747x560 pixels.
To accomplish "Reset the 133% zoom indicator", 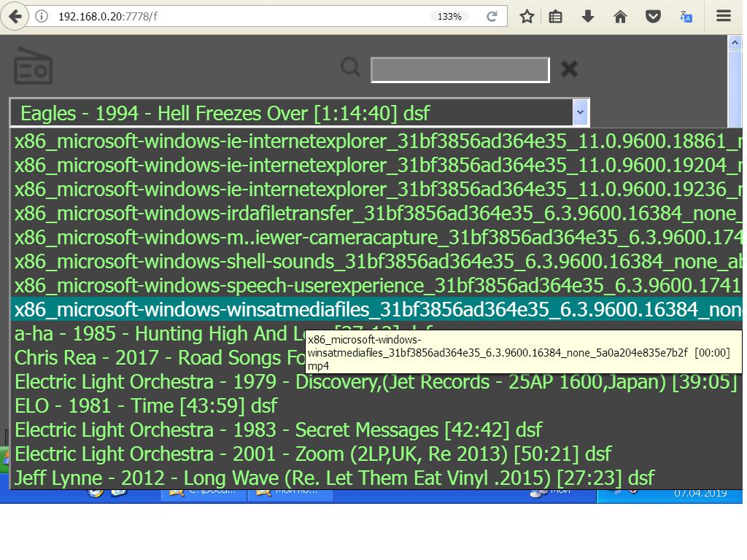I will (x=449, y=17).
